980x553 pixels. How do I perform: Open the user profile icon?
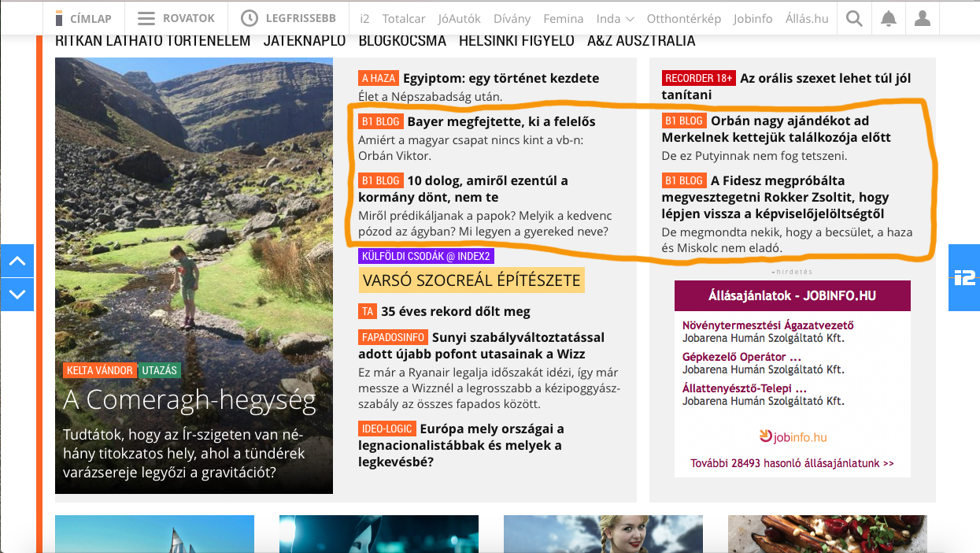click(923, 18)
